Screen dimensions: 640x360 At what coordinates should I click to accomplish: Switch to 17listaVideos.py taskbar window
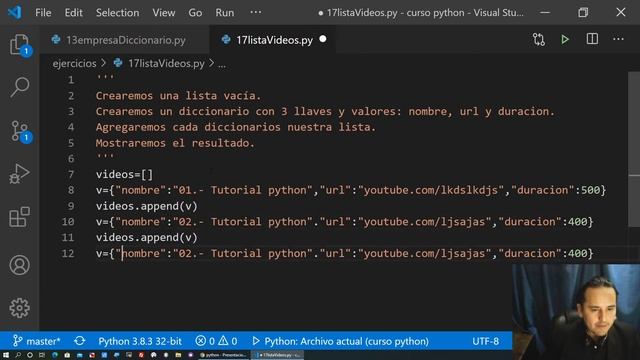pyautogui.click(x=278, y=355)
